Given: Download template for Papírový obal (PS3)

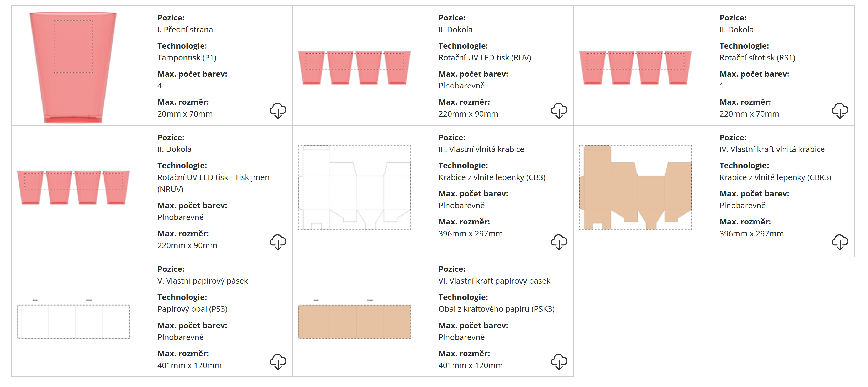Looking at the screenshot, I should 278,362.
